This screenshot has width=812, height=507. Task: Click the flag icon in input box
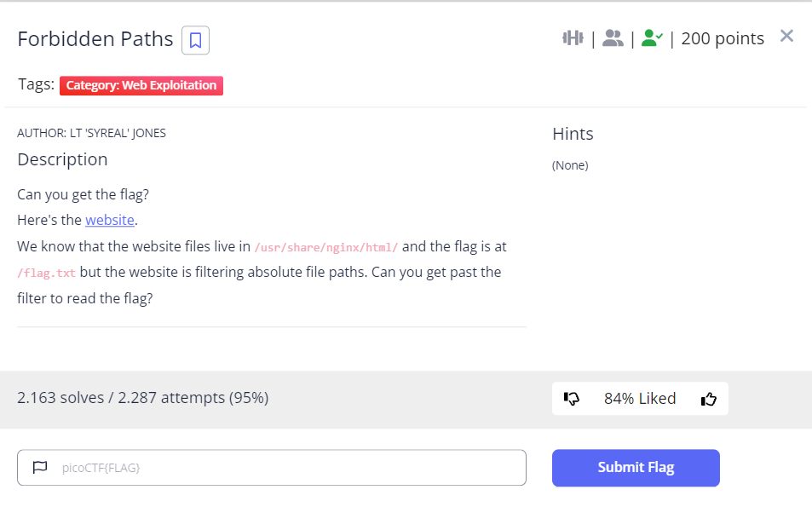[x=39, y=468]
